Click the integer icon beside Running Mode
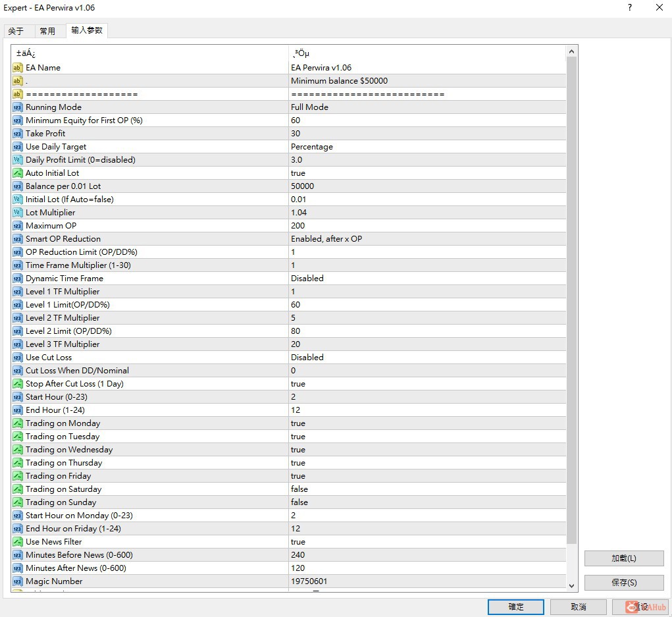 17,107
